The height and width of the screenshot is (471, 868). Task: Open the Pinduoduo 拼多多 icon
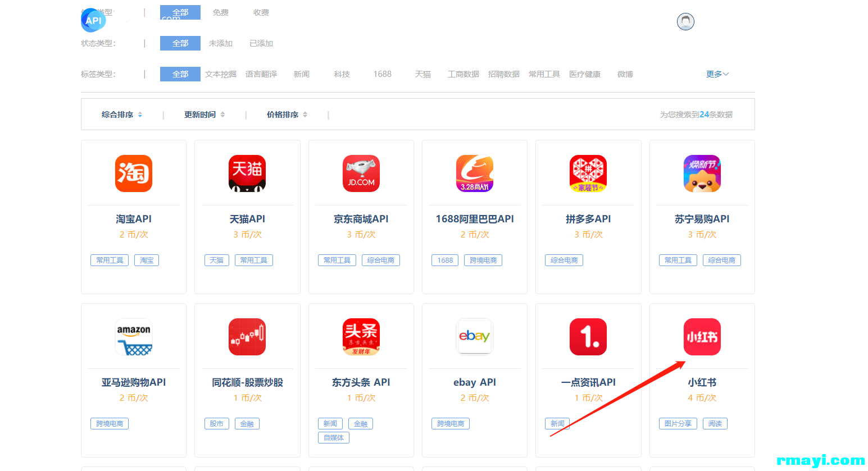588,173
